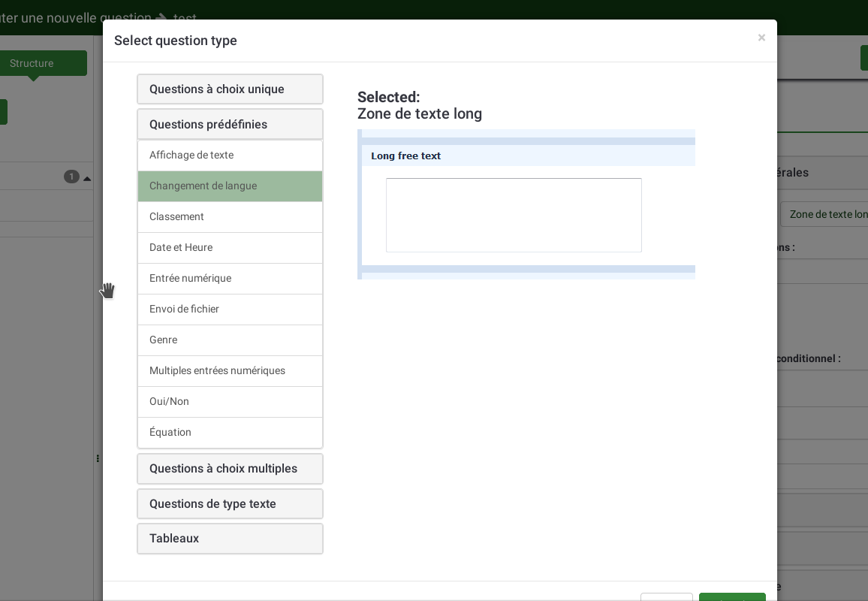868x601 pixels.
Task: Choose Changement de langue question type
Action: click(230, 186)
